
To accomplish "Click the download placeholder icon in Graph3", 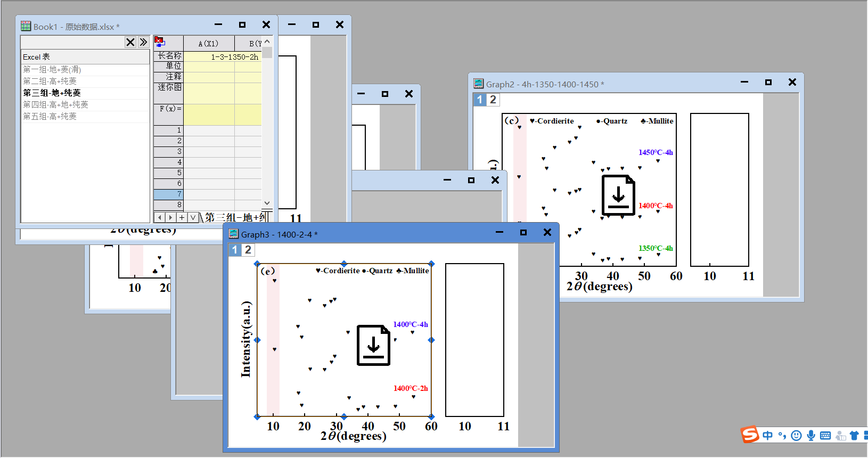I will tap(373, 345).
